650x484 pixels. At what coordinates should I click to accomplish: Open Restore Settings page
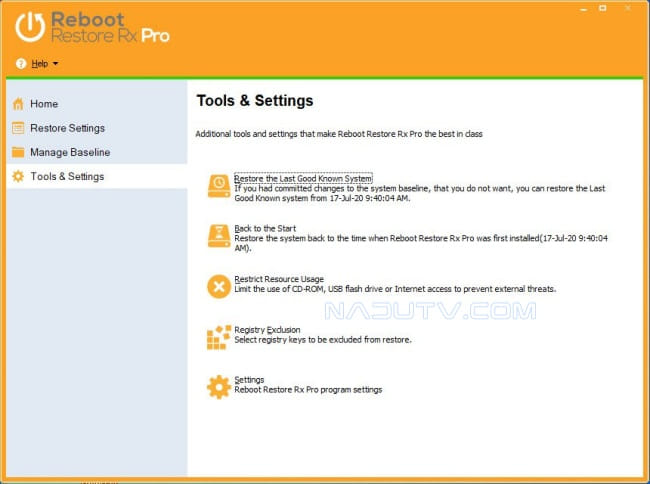67,128
